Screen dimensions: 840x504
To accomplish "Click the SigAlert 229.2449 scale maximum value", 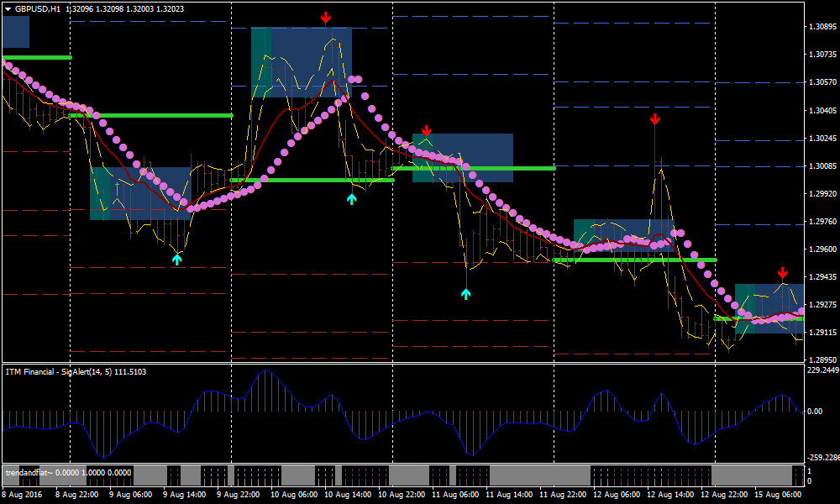I will pos(822,370).
